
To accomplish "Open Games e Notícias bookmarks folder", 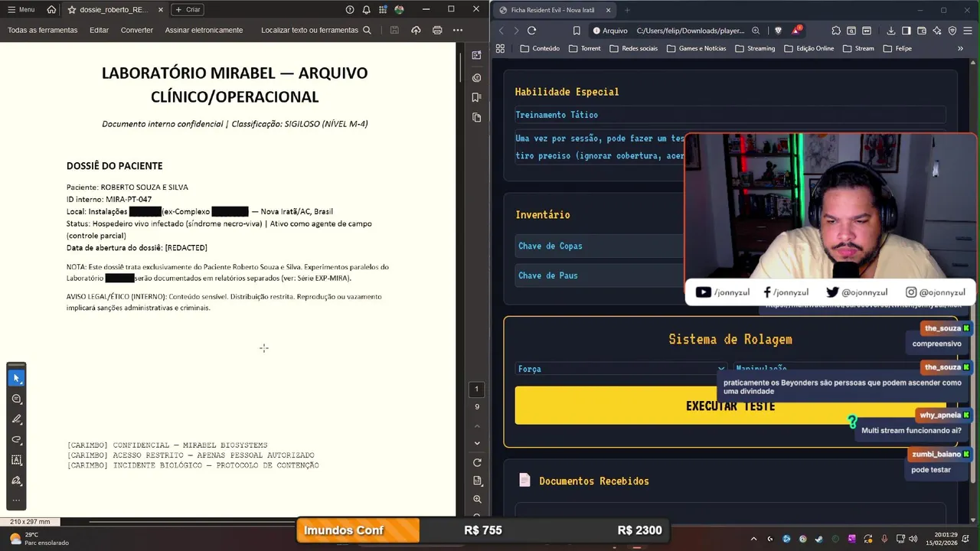I will [x=697, y=48].
